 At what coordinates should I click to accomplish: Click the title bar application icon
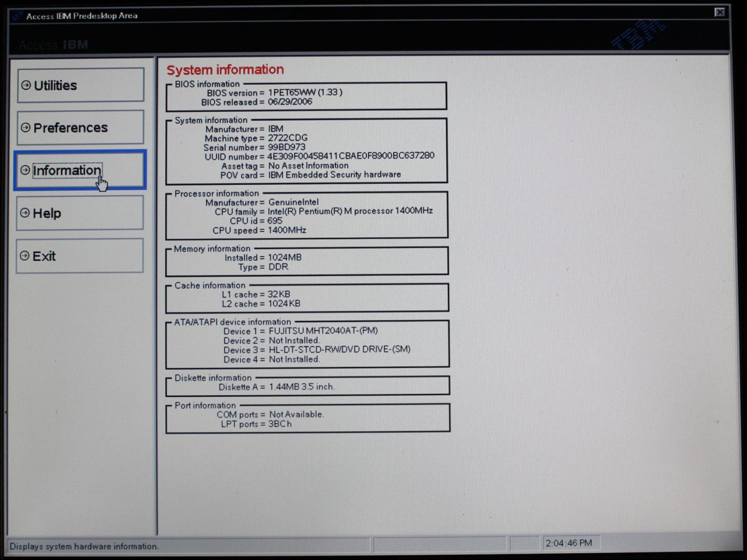(18, 16)
